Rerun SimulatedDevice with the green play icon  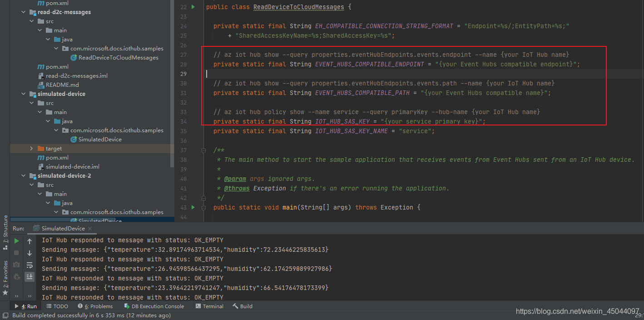(17, 241)
